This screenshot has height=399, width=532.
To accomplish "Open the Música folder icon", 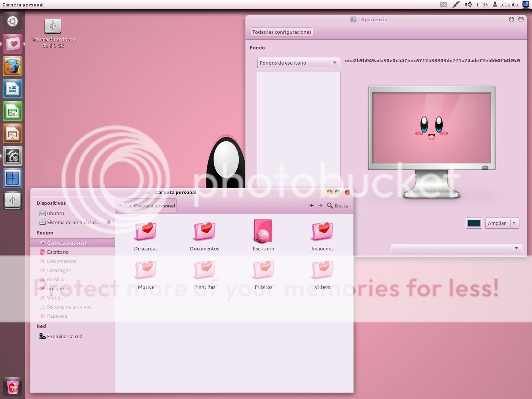I will 146,269.
